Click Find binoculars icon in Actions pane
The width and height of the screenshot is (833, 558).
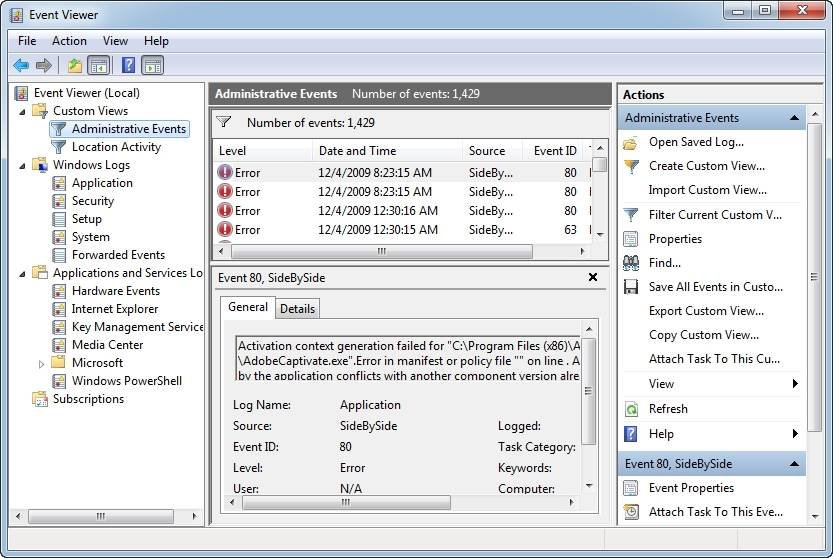pos(631,263)
